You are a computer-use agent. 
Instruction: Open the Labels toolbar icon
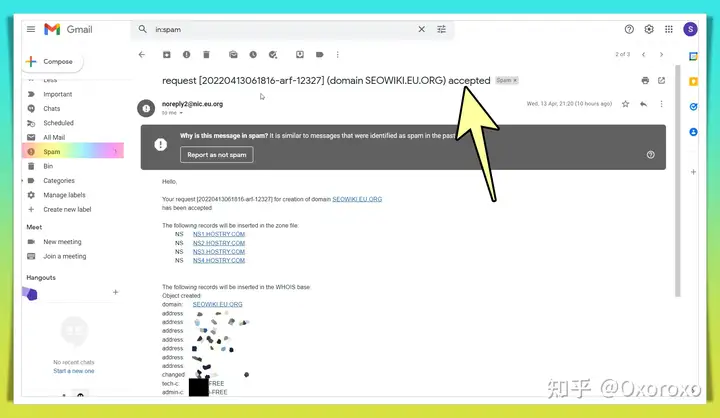(320, 55)
